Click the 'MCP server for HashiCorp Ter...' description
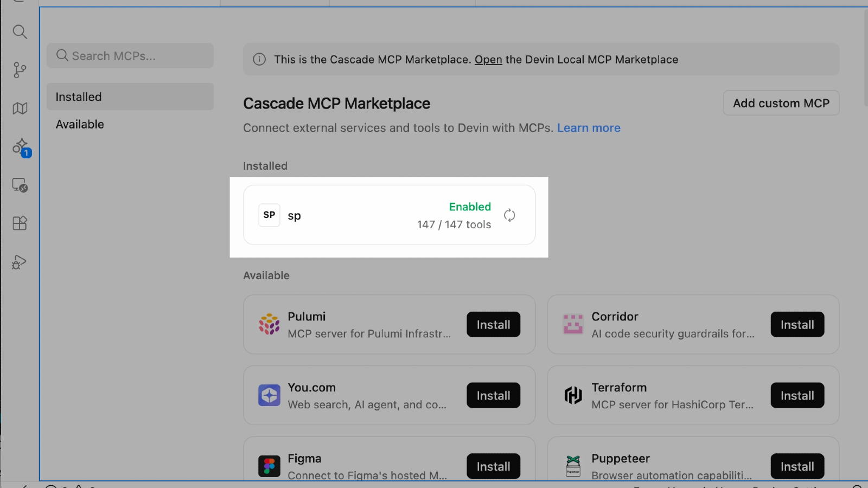868x488 pixels. tap(672, 405)
